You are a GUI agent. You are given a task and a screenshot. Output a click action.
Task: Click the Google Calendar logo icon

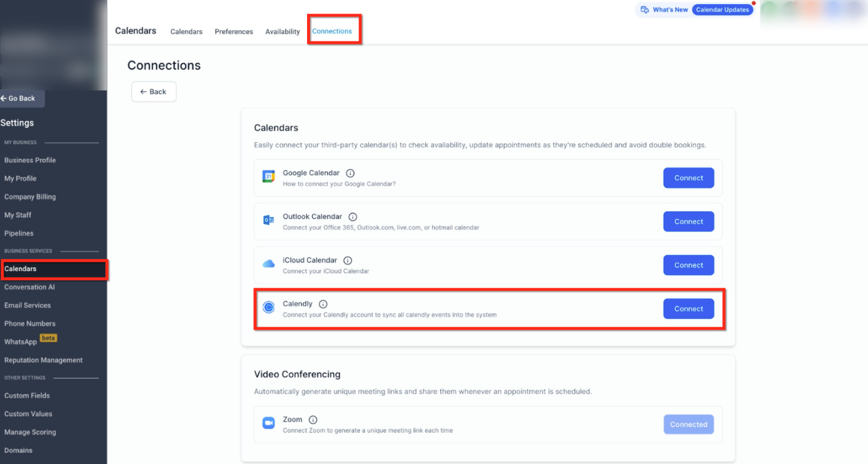click(x=269, y=177)
